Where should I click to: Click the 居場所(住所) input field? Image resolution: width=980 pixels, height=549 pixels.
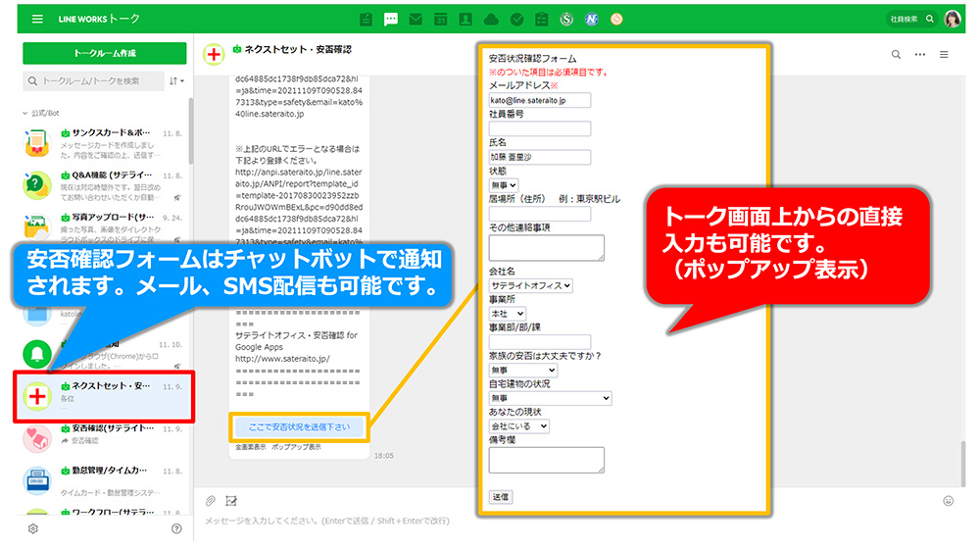pyautogui.click(x=539, y=214)
